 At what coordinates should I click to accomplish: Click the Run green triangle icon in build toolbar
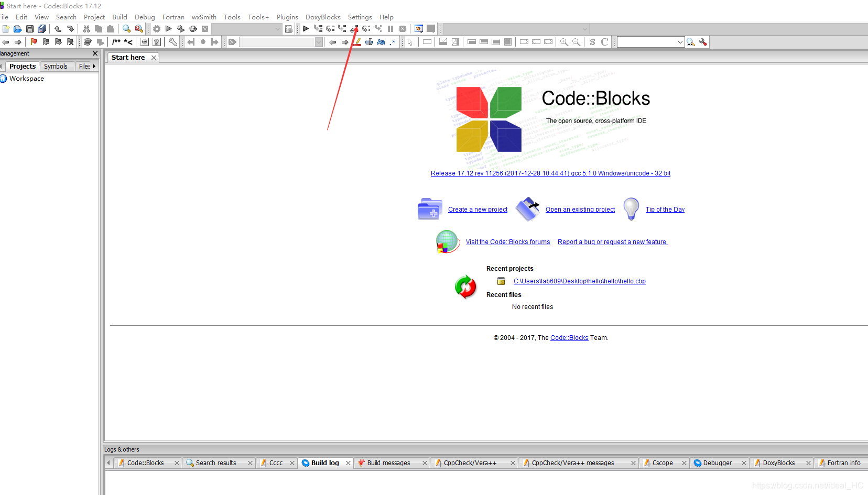pyautogui.click(x=168, y=29)
